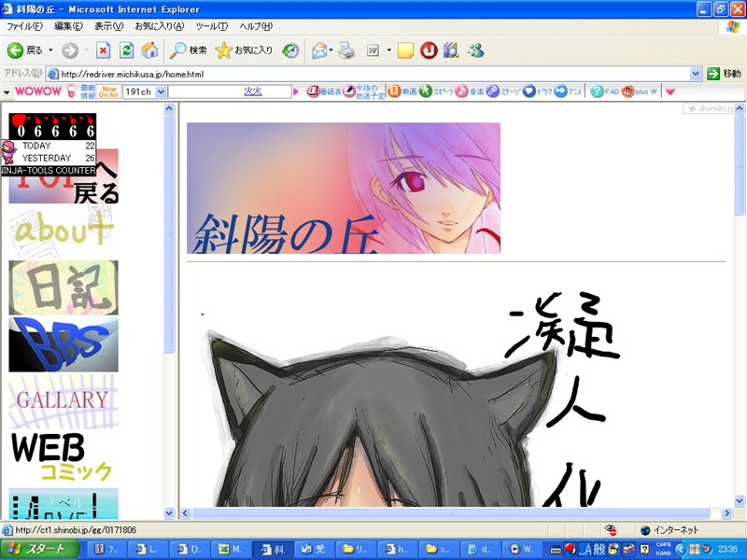Expand the Back button history dropdown
Screen dimensions: 747x560
click(51, 50)
